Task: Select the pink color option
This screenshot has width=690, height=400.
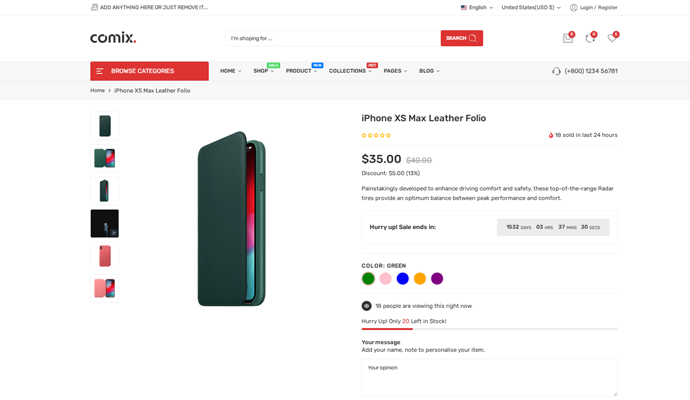Action: coord(385,279)
